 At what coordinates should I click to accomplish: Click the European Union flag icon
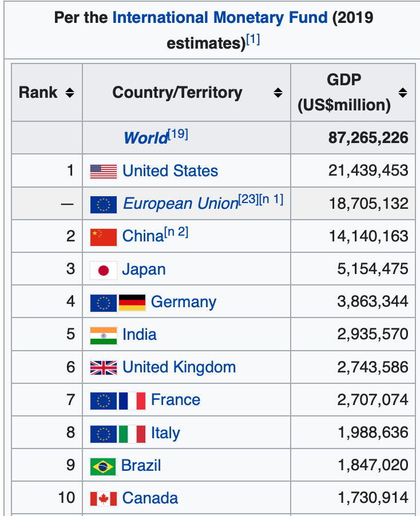104,204
